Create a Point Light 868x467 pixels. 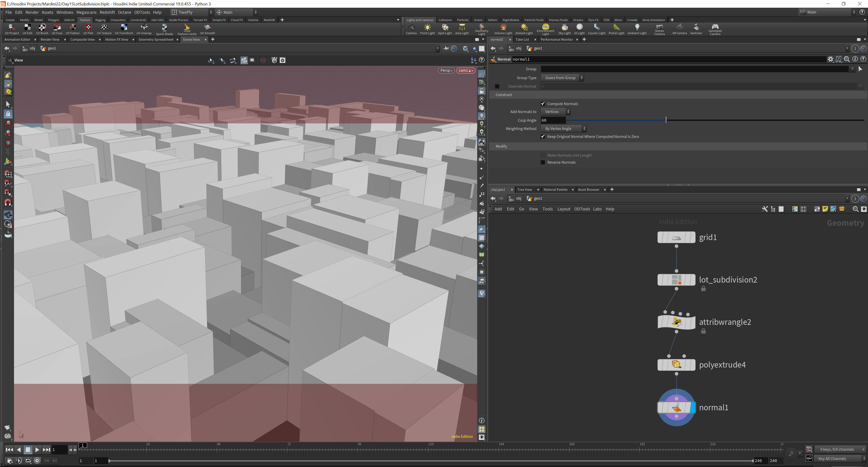(x=427, y=29)
